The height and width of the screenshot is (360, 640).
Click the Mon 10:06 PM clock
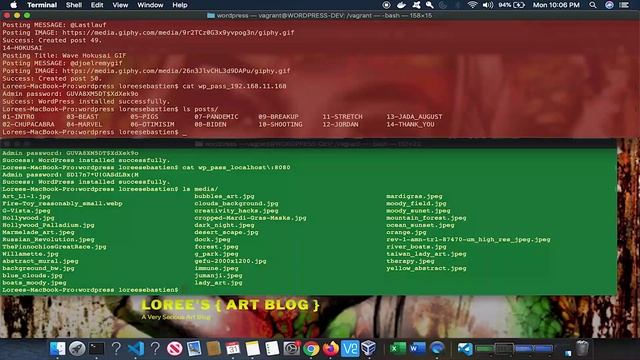pyautogui.click(x=556, y=5)
